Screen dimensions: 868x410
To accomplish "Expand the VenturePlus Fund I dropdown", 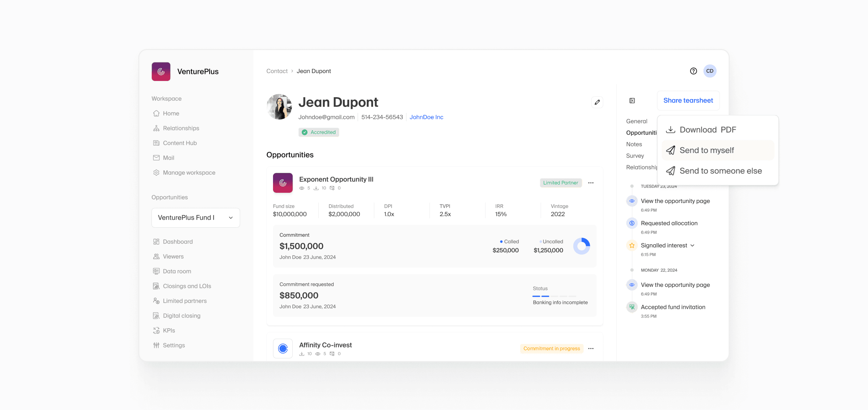I will pyautogui.click(x=196, y=218).
